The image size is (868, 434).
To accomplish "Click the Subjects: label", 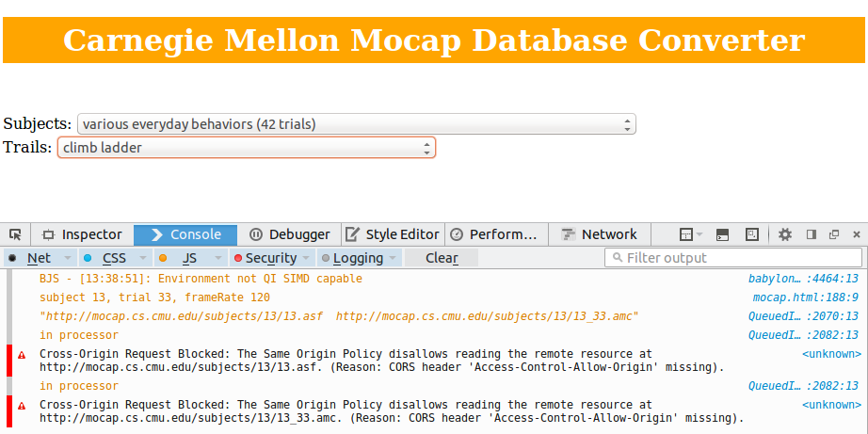I will point(37,123).
